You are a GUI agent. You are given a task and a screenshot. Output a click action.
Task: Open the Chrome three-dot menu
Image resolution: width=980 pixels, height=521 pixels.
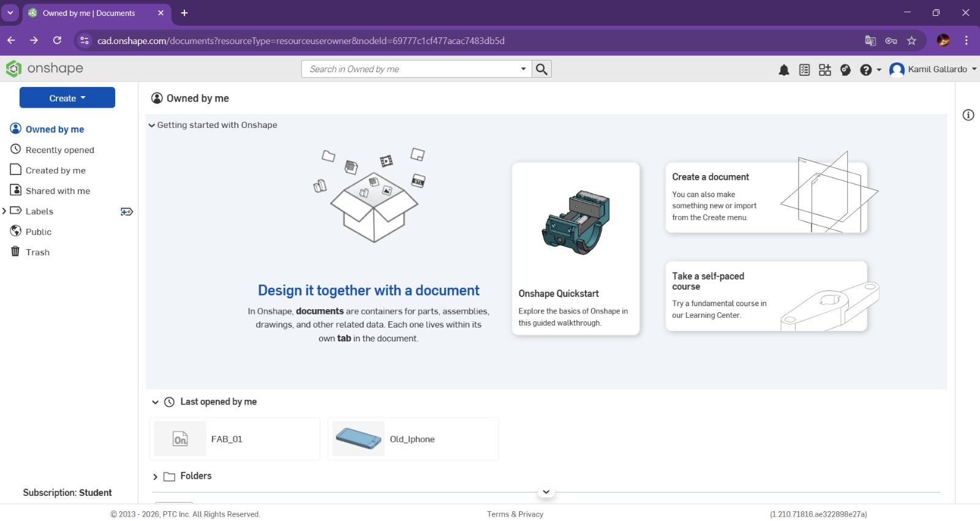(967, 40)
